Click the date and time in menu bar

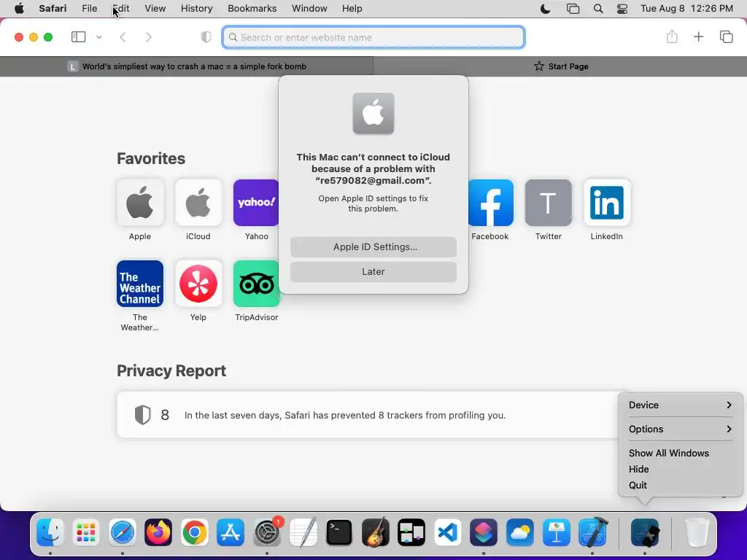tap(686, 9)
